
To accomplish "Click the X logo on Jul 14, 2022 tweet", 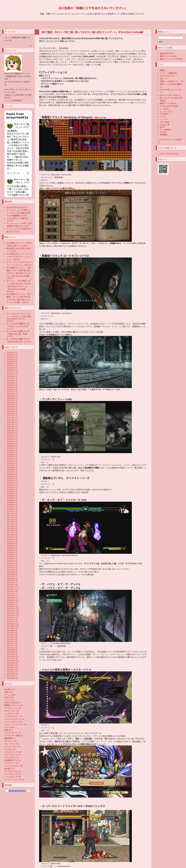I will coord(28,124).
